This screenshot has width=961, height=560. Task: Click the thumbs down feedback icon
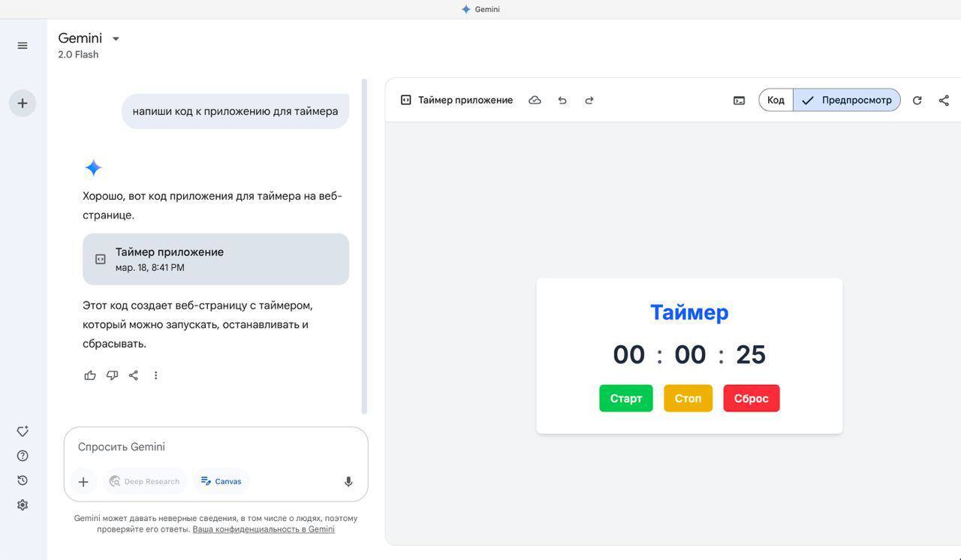point(112,375)
